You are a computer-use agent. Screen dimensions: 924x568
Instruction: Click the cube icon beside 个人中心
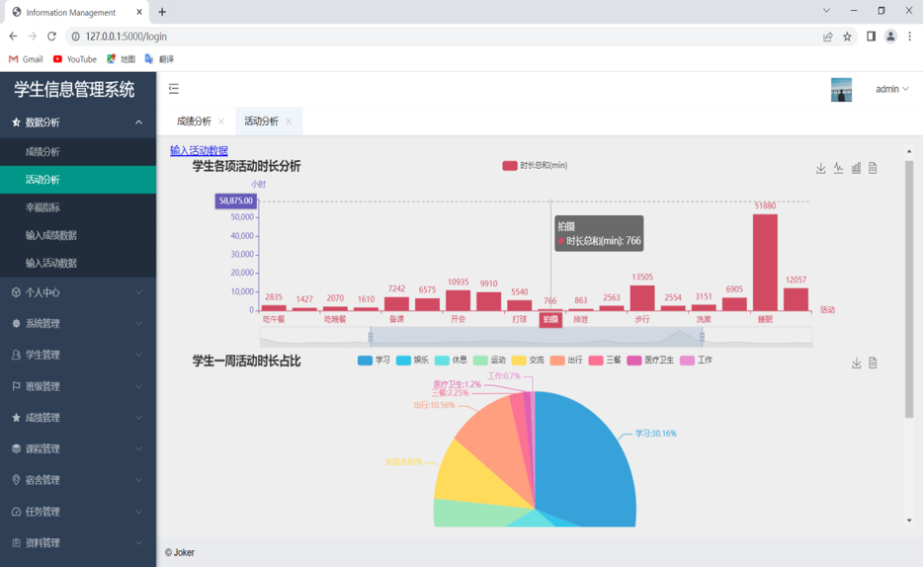point(16,292)
